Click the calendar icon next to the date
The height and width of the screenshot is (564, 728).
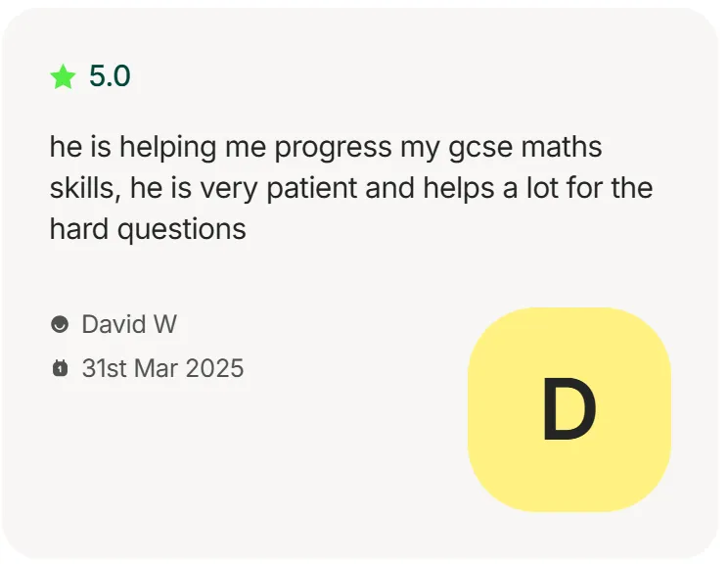click(60, 368)
